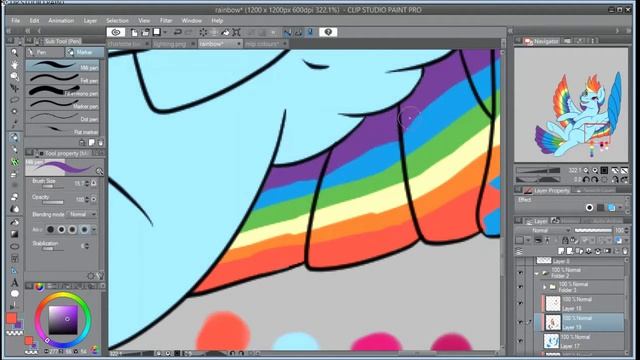Select the Balloon tool
This screenshot has width=640, height=360.
pos(14,293)
